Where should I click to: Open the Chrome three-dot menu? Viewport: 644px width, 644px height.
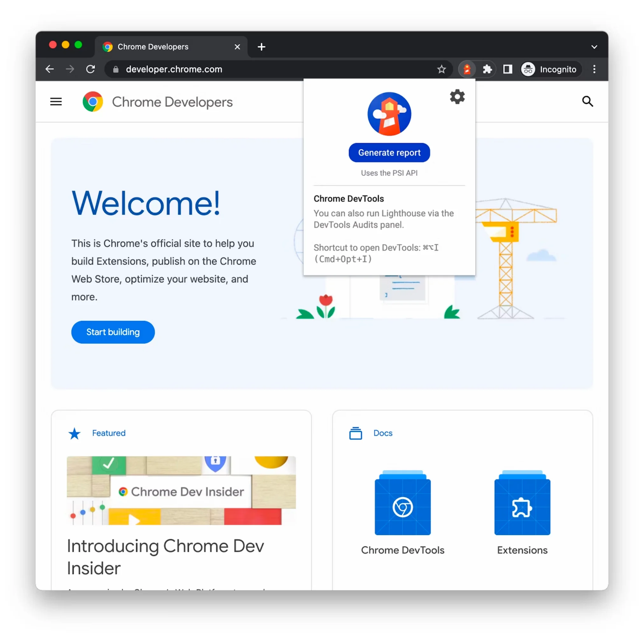[x=594, y=69]
